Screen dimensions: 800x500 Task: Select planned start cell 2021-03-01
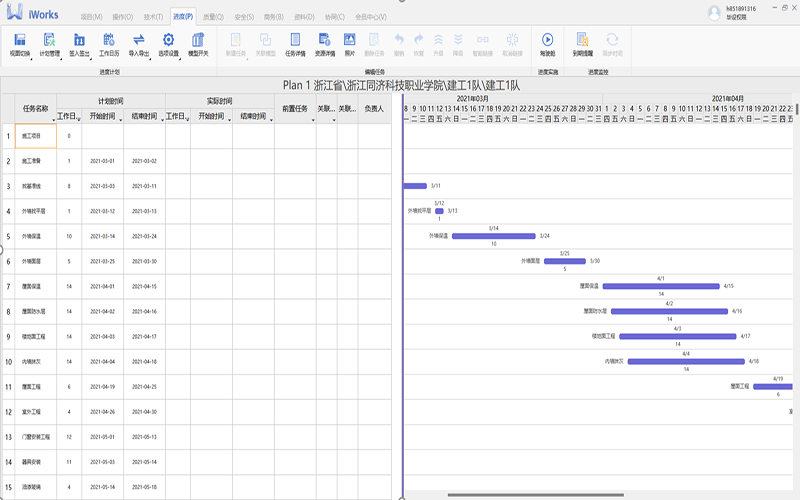coord(103,161)
